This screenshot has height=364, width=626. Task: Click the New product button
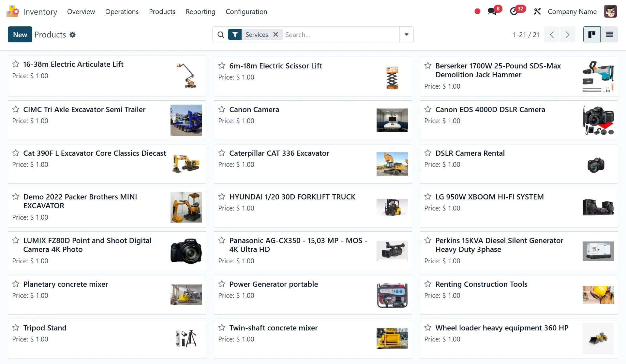click(20, 35)
